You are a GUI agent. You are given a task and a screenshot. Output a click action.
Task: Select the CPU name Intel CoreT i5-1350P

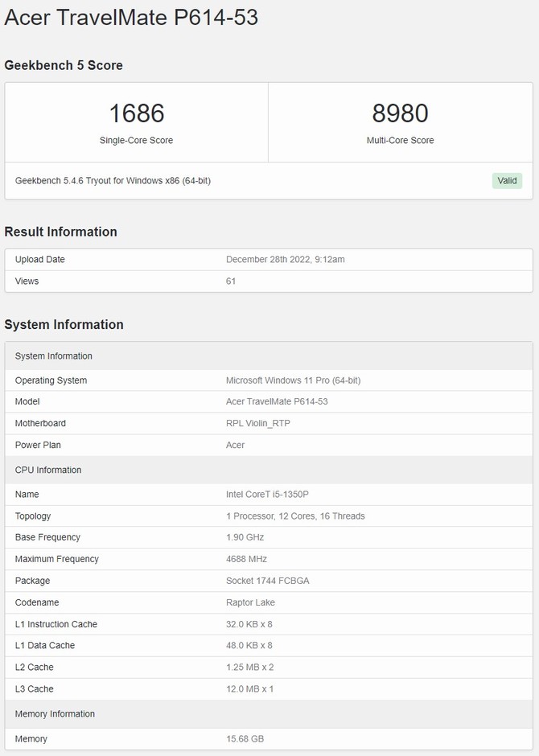click(267, 494)
